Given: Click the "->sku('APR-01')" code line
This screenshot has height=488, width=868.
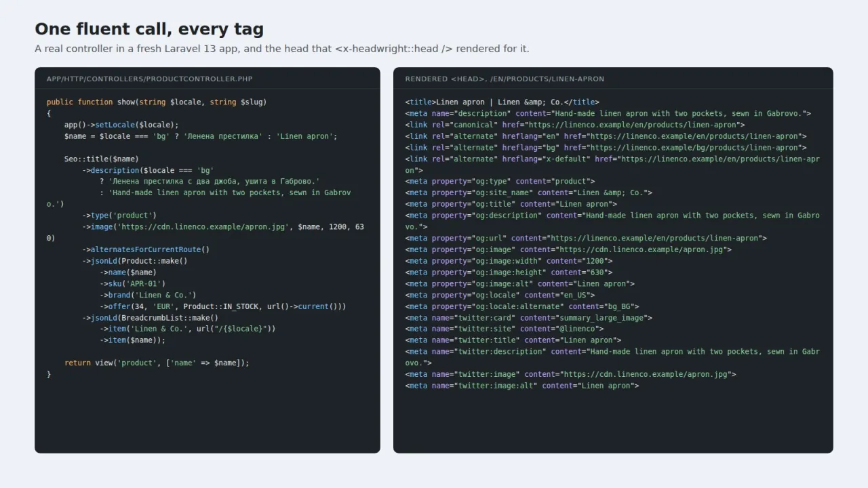Looking at the screenshot, I should (x=133, y=283).
